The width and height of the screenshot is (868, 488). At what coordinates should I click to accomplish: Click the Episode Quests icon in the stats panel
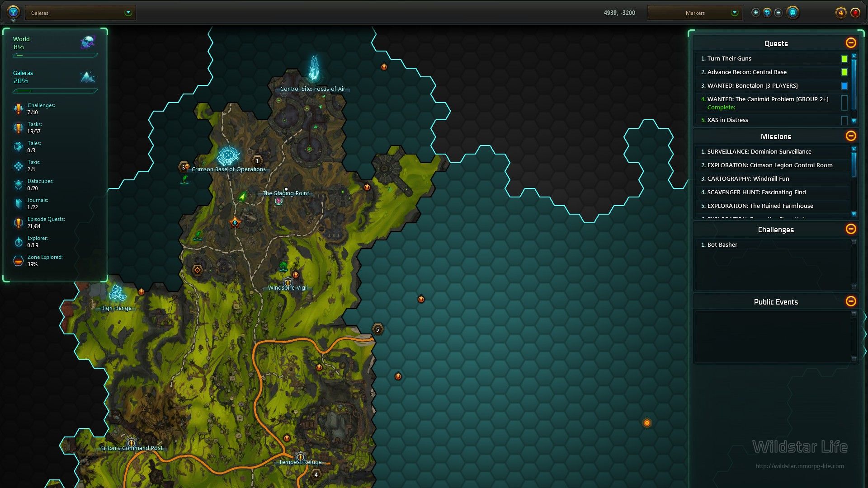[18, 223]
